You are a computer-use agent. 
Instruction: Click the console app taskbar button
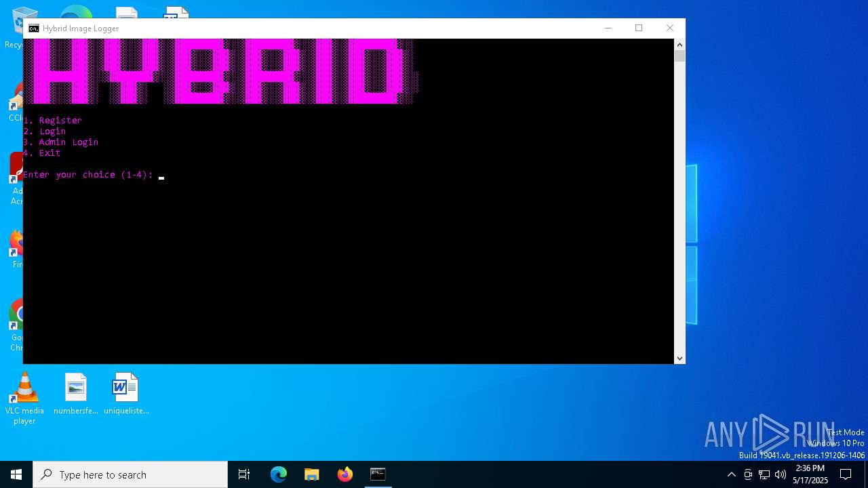pyautogui.click(x=378, y=474)
